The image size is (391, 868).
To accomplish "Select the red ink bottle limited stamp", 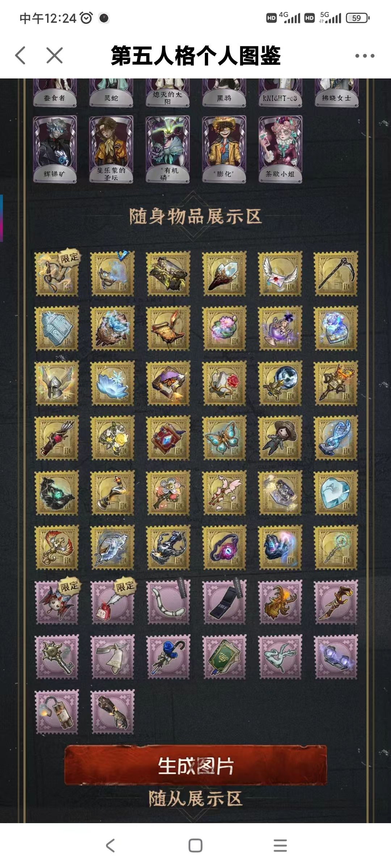I will click(112, 602).
